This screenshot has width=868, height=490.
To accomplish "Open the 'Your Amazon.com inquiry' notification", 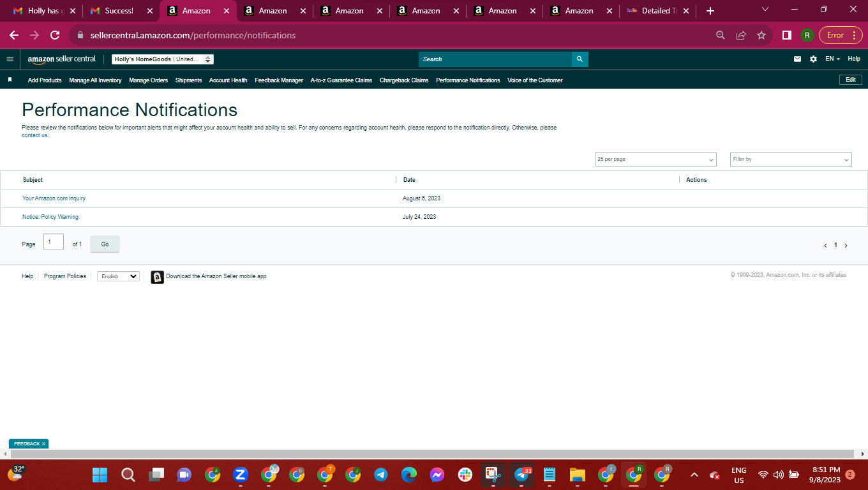I will coord(54,198).
